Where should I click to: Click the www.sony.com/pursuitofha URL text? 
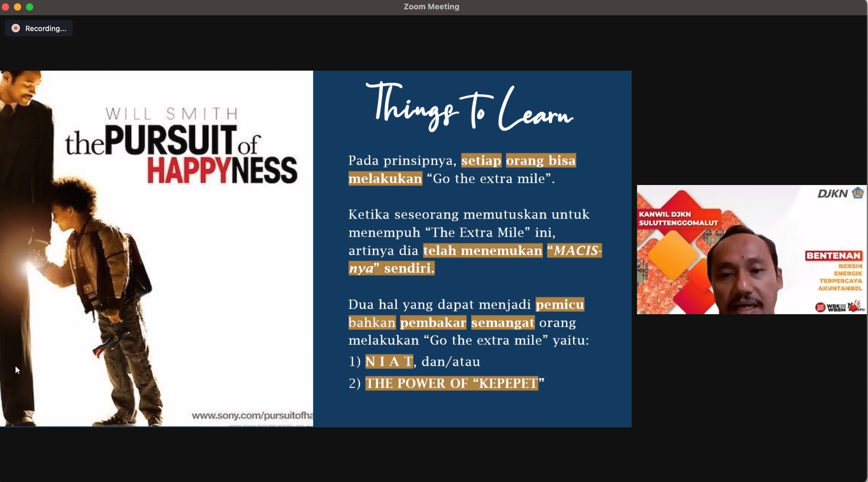click(x=252, y=415)
